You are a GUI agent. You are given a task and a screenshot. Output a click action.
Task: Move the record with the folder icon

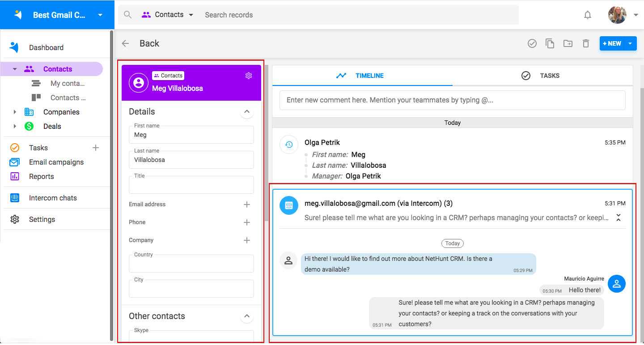tap(568, 43)
